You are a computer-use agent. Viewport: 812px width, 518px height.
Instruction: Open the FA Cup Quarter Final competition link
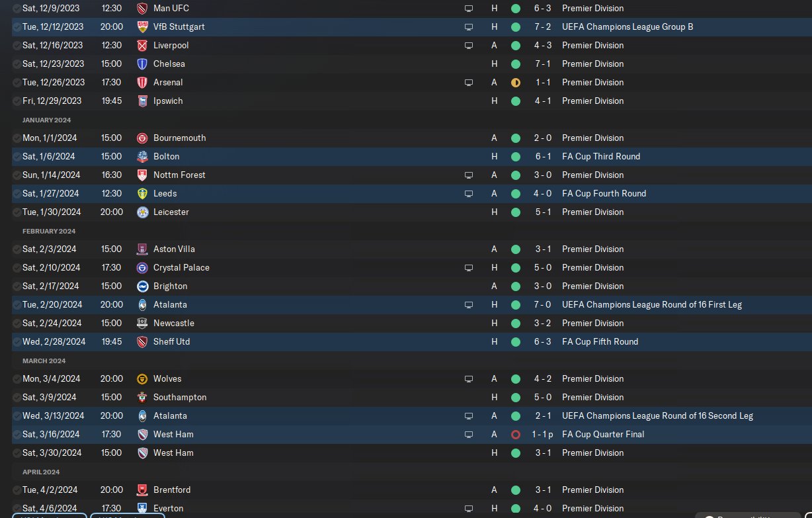[603, 435]
